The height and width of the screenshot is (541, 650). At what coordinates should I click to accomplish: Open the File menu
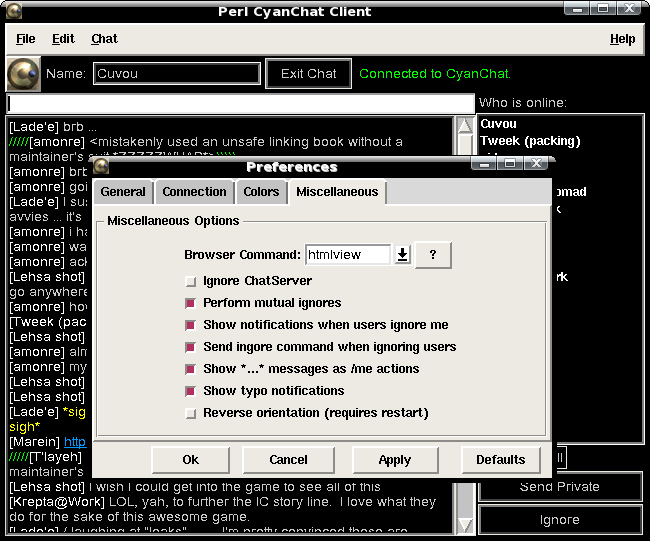(26, 39)
